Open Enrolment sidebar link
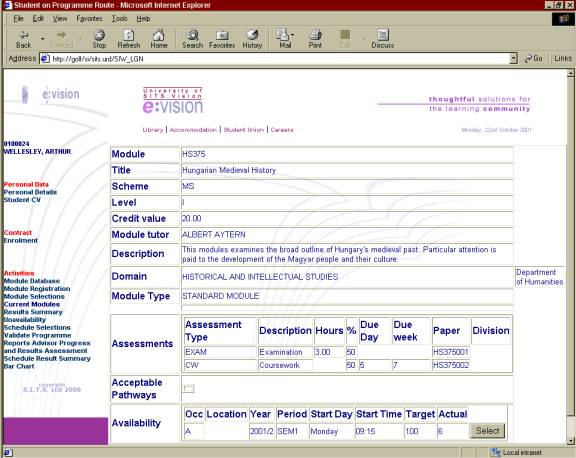The width and height of the screenshot is (576, 458). (21, 241)
